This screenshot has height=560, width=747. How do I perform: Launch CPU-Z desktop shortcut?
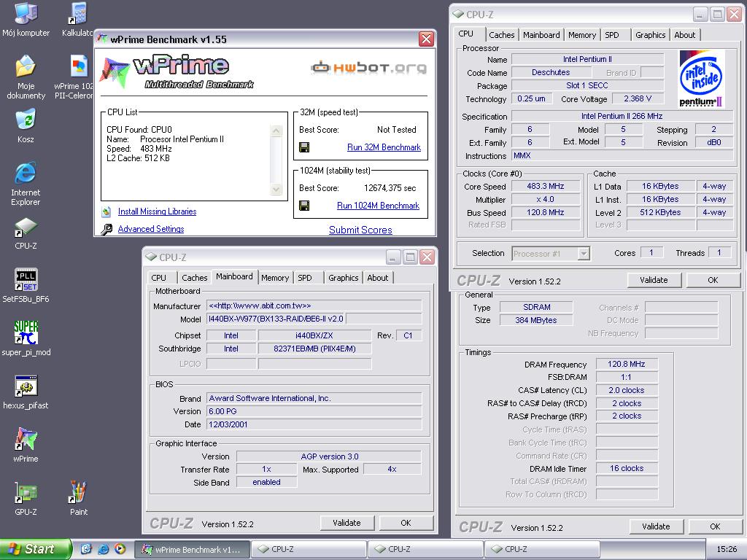coord(26,233)
